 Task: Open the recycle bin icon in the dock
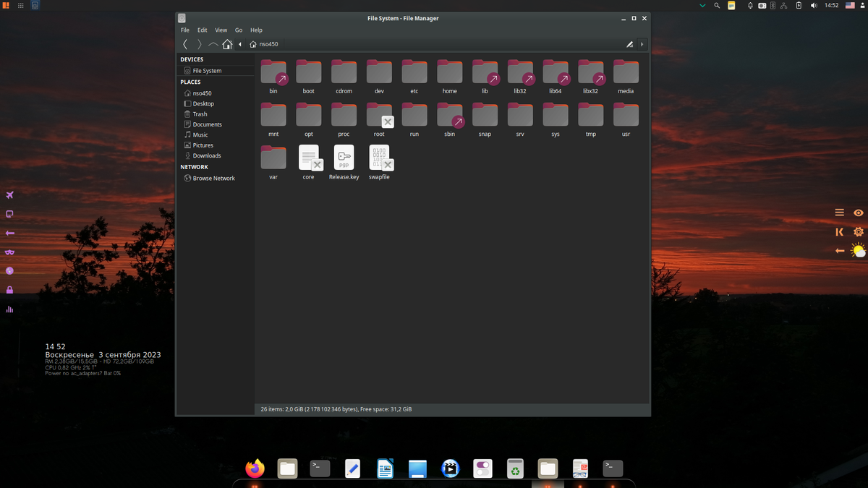point(515,468)
